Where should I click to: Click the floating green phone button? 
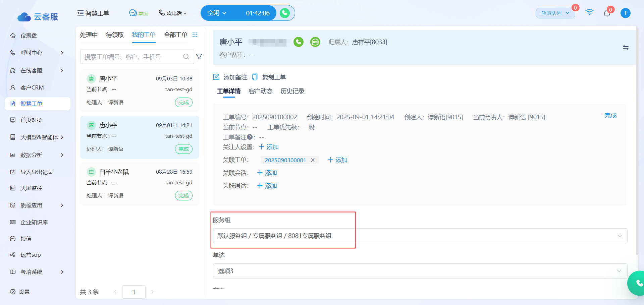638,283
